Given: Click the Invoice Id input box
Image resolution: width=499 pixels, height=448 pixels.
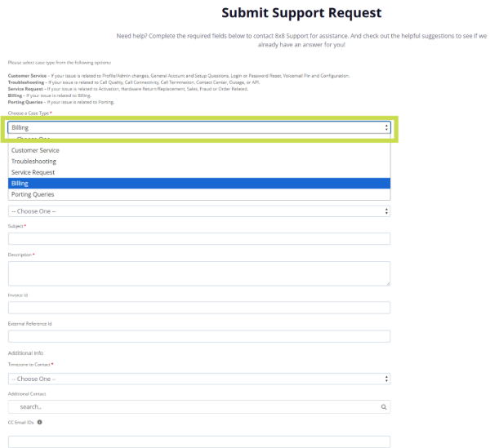Looking at the screenshot, I should [x=198, y=308].
